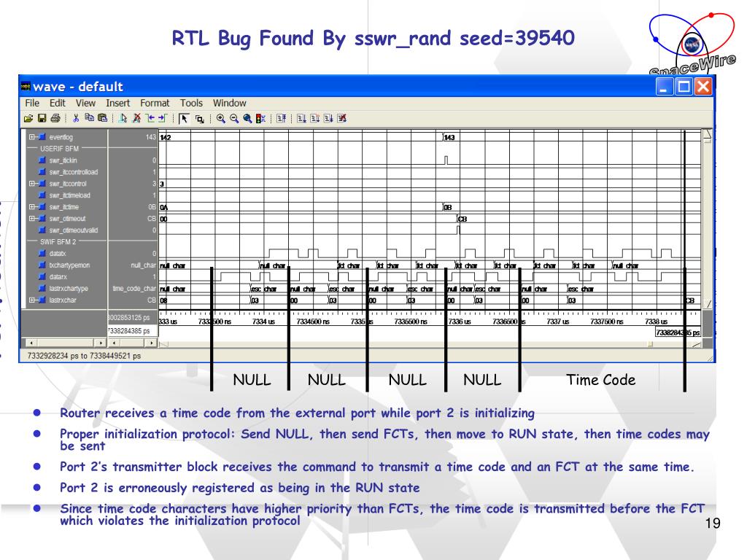747x560 pixels.
Task: Click the Cut scissors icon
Action: click(76, 118)
